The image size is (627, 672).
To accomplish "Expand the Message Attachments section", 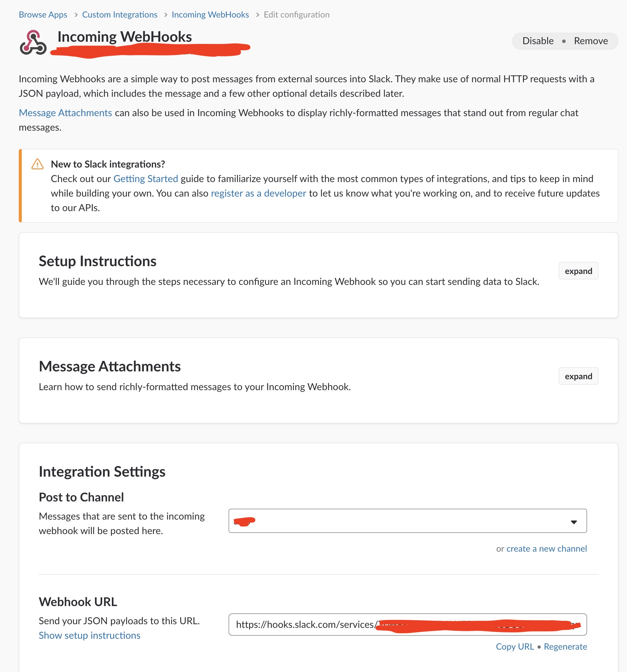I will point(578,376).
